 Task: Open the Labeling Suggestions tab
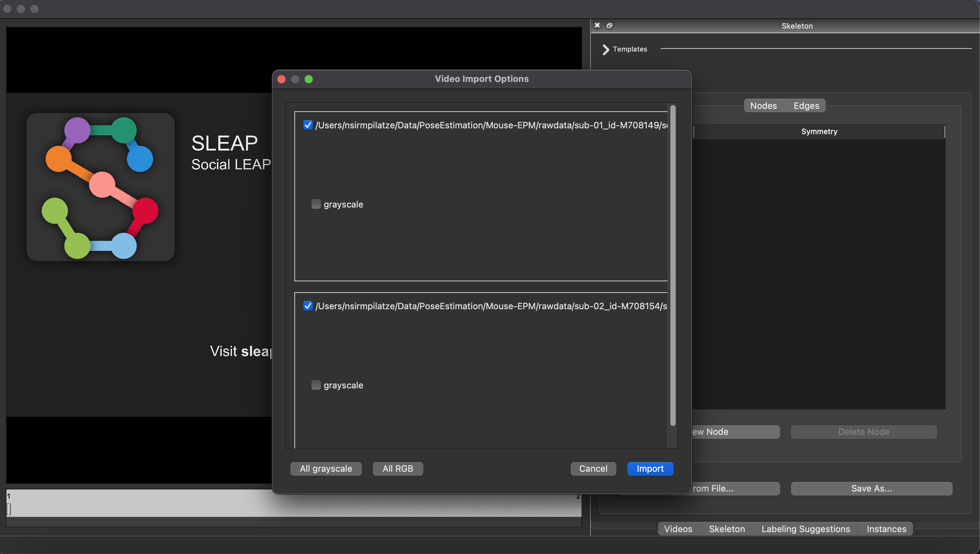click(805, 529)
